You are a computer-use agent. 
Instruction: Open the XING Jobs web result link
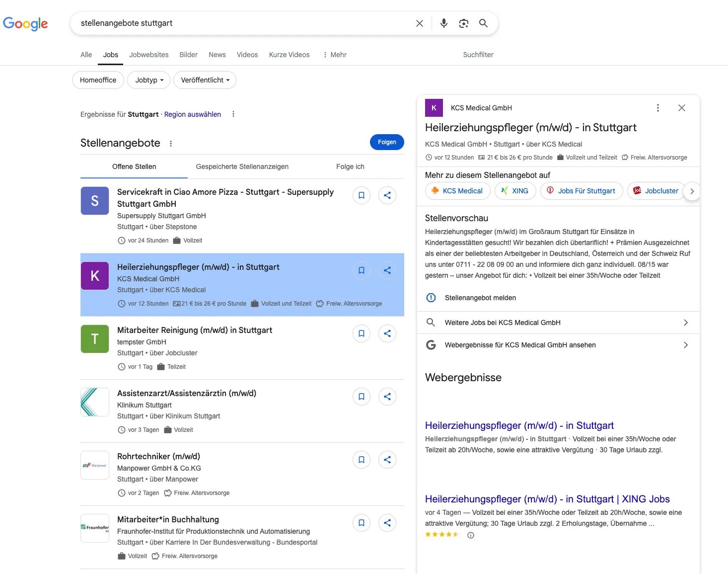tap(547, 499)
